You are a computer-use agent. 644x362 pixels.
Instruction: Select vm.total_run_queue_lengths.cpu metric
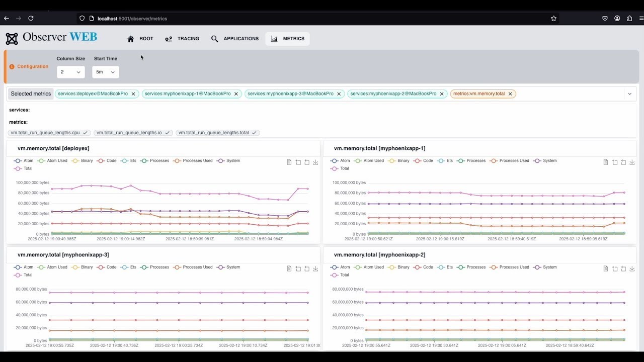click(49, 133)
